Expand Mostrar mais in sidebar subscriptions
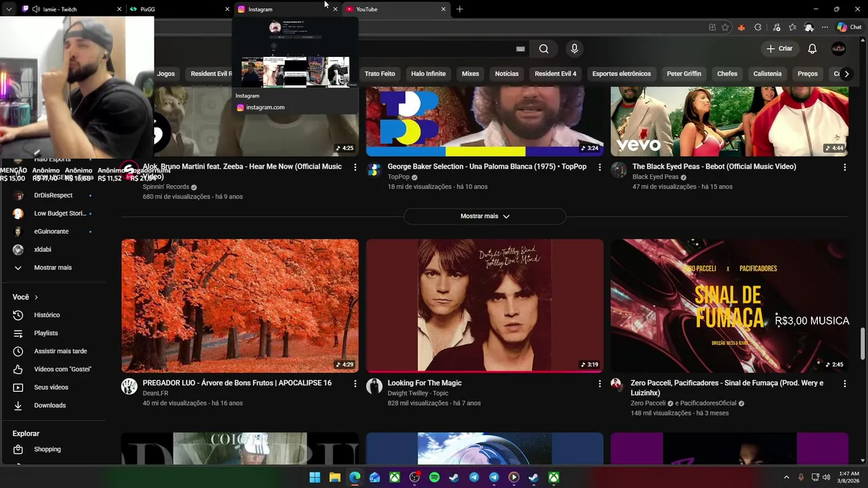The image size is (868, 488). tap(52, 268)
